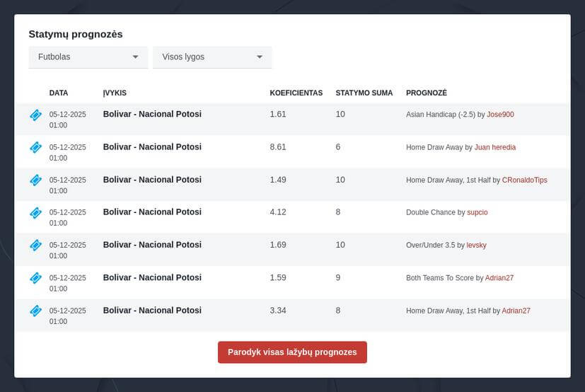585x392 pixels.
Task: Click ticket icon in Jose900 prediction row
Action: tap(35, 115)
